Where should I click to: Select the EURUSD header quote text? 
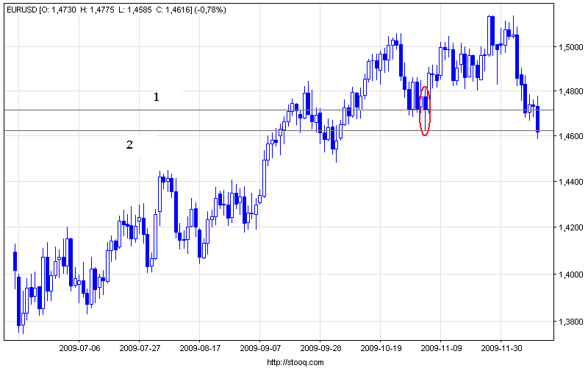click(117, 10)
